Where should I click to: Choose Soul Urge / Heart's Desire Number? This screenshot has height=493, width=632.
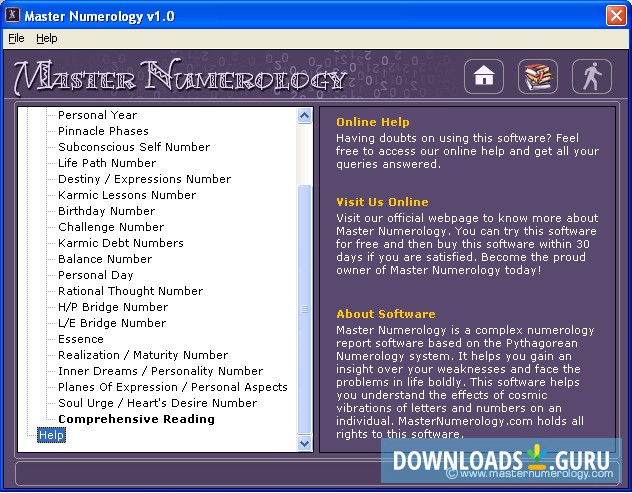pos(157,403)
